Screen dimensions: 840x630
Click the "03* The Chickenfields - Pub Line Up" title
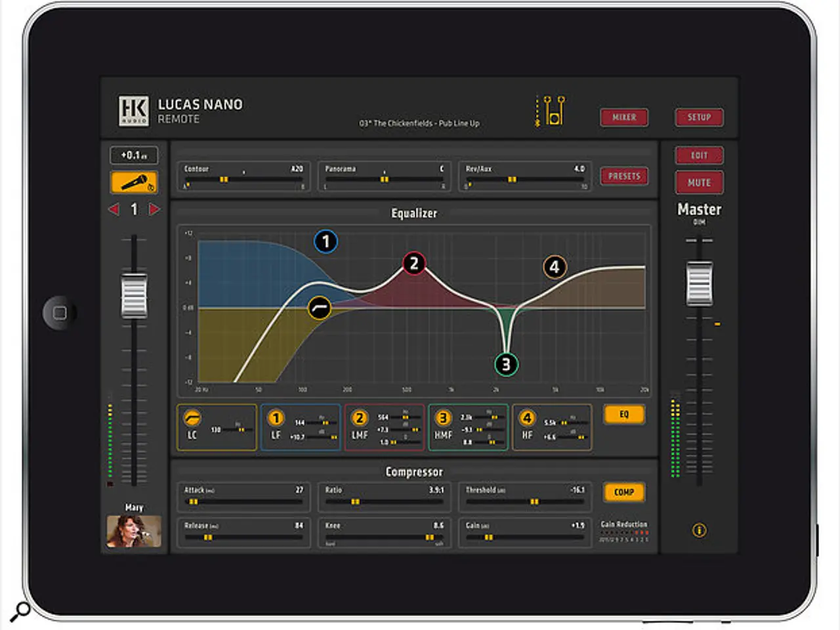pyautogui.click(x=419, y=123)
